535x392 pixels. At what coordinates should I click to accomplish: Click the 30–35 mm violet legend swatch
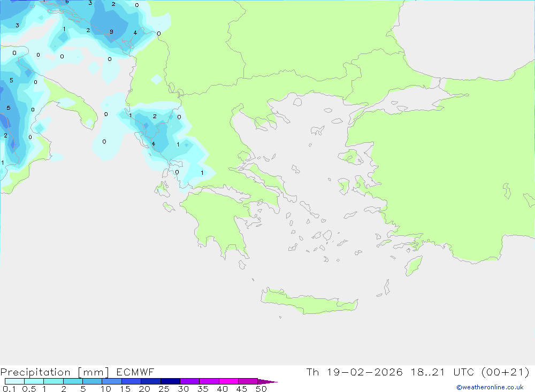click(x=190, y=381)
